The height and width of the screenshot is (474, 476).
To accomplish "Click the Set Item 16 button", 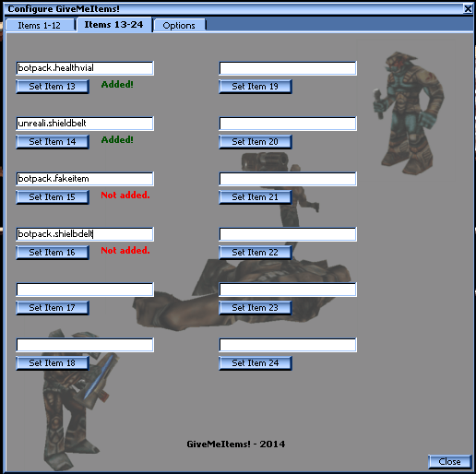I will [x=53, y=253].
